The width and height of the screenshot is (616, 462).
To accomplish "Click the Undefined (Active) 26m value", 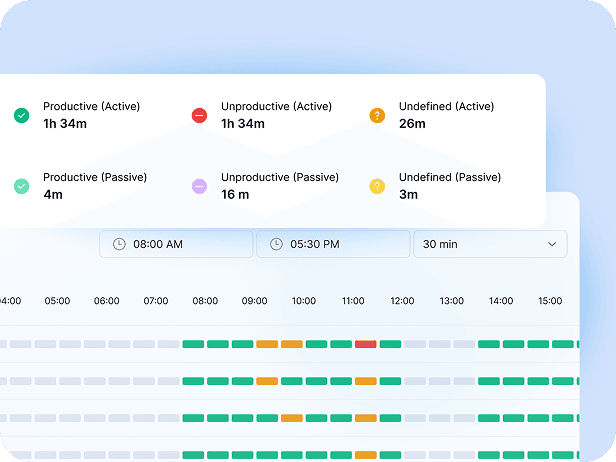I will click(x=412, y=124).
